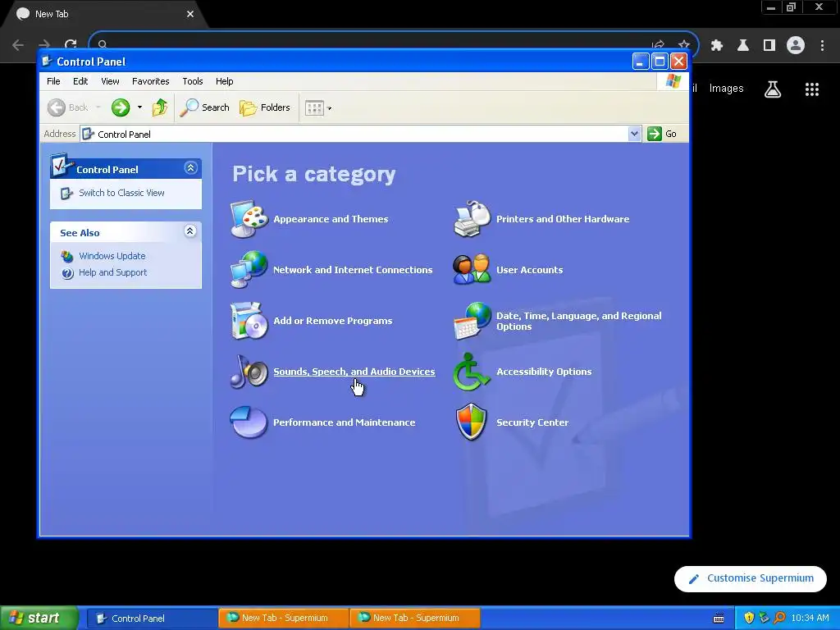Click the browser flask icon in toolbar
840x630 pixels.
(x=743, y=46)
